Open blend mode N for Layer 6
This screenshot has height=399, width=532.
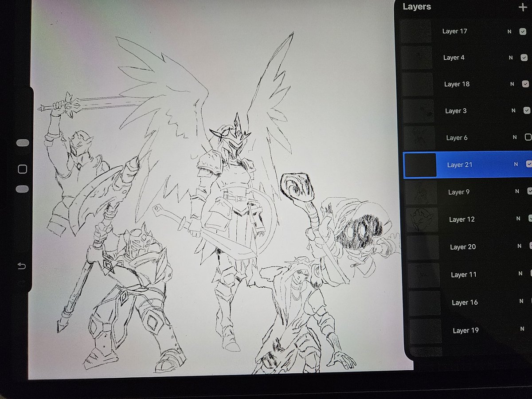pyautogui.click(x=515, y=137)
